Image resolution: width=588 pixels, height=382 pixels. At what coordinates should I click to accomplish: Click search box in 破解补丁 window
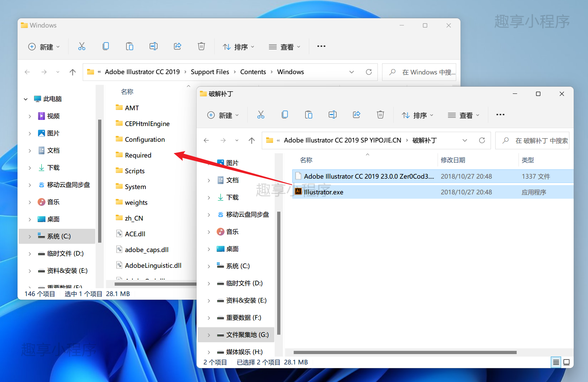532,140
